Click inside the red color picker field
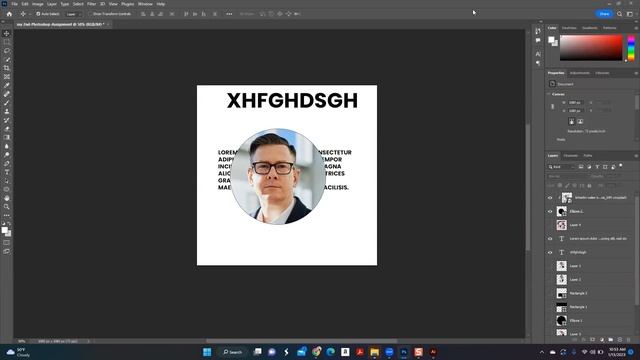 [x=591, y=47]
